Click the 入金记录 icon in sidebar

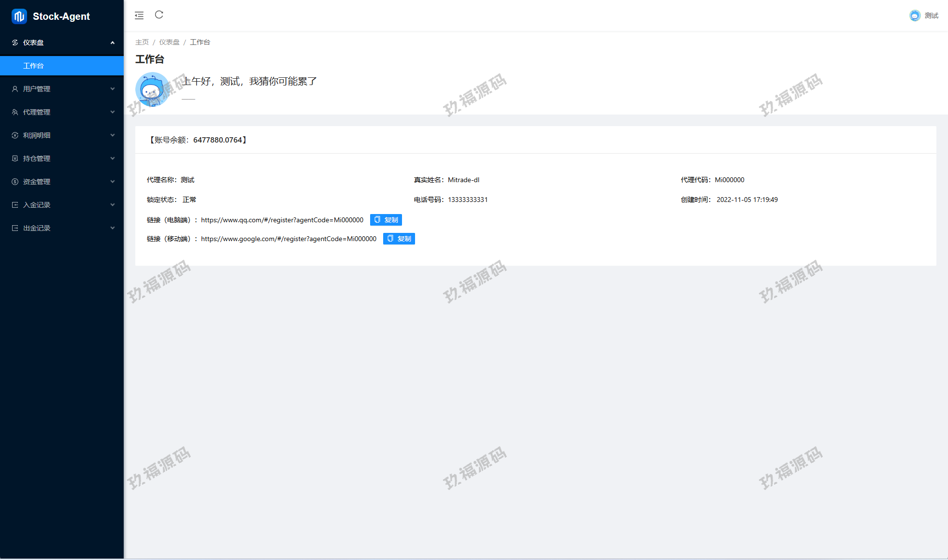15,205
